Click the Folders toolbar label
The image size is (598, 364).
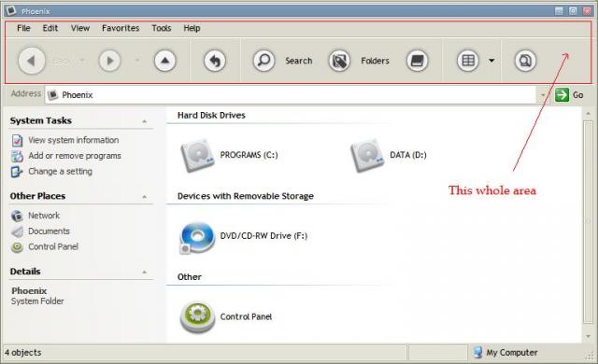pos(375,61)
